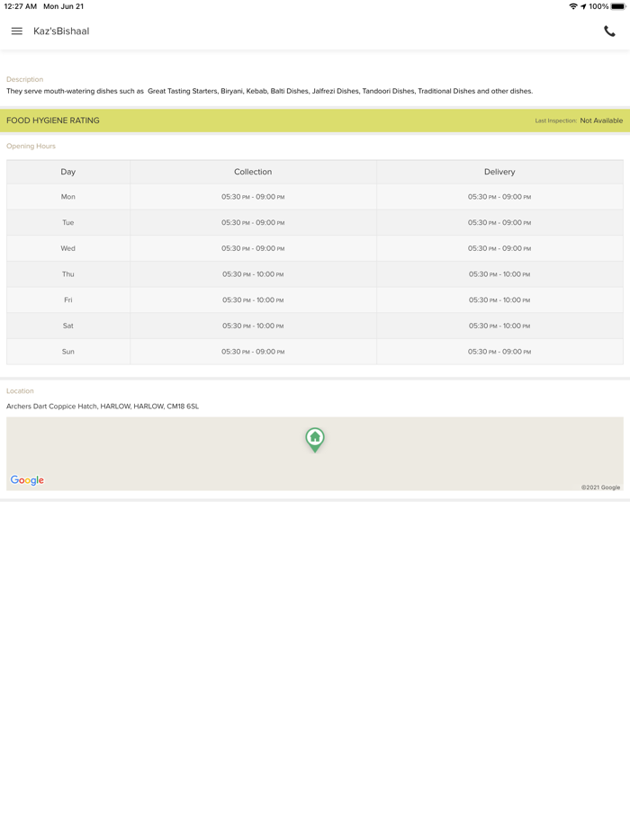Click Tuesday's Delivery hours
Image resolution: width=630 pixels, height=840 pixels.
click(x=499, y=222)
